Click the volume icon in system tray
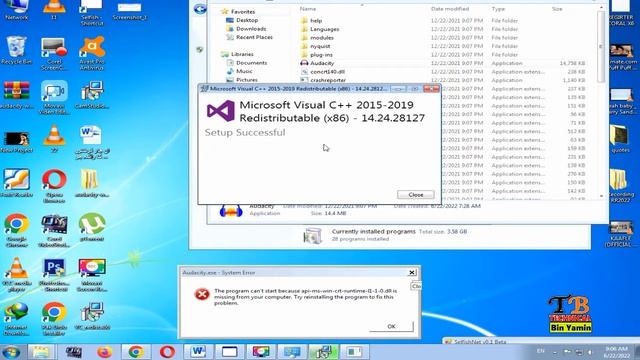The width and height of the screenshot is (640, 360). [x=590, y=351]
